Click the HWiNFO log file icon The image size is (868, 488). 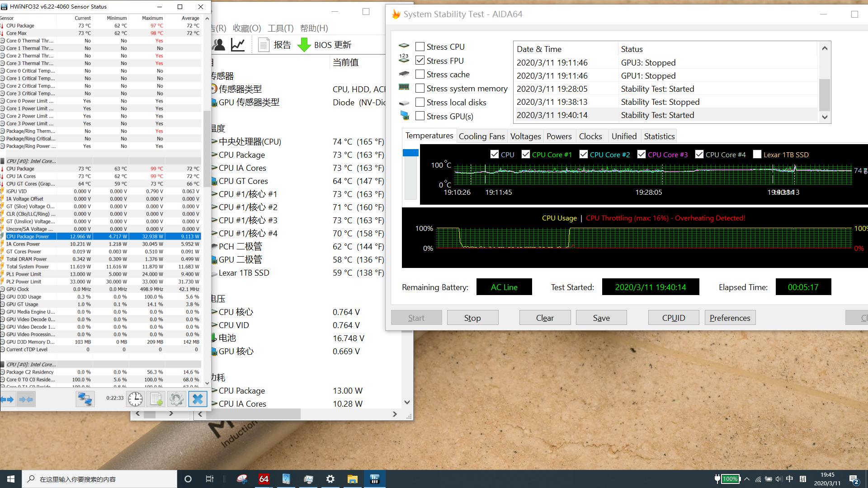[156, 399]
